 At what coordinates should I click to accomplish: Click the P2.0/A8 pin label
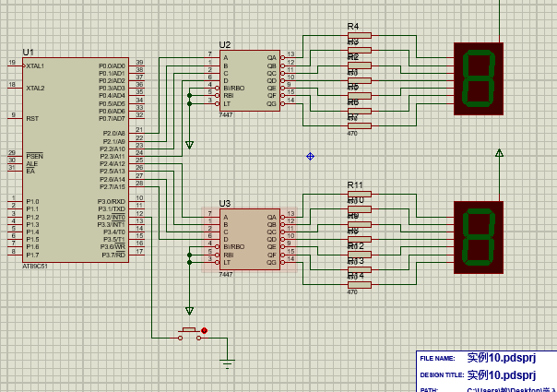pyautogui.click(x=114, y=133)
